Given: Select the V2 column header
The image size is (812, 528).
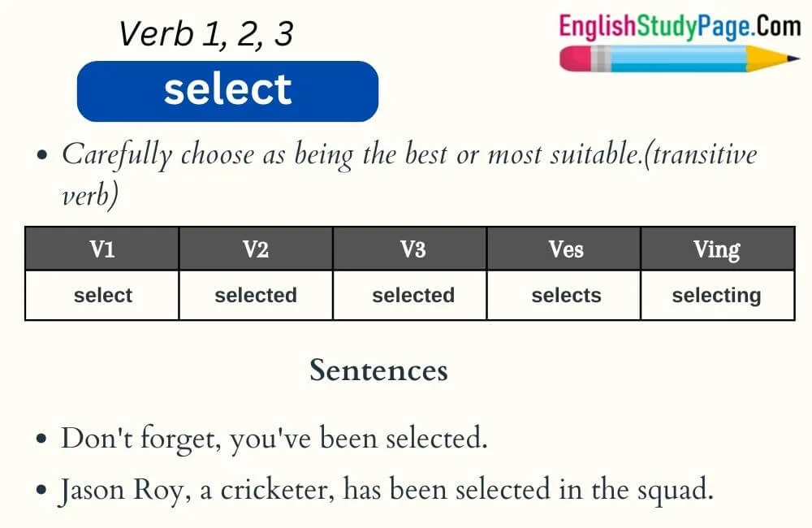Looking at the screenshot, I should pyautogui.click(x=256, y=249).
